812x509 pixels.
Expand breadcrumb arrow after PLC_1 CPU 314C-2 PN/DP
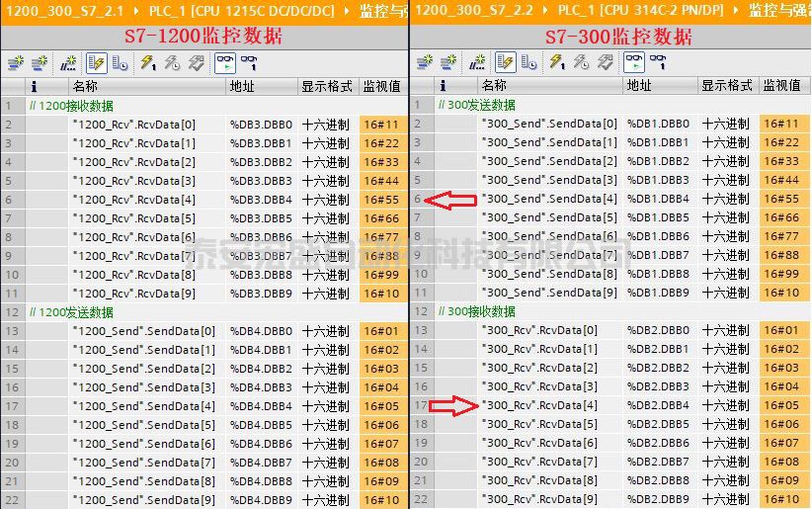point(738,10)
